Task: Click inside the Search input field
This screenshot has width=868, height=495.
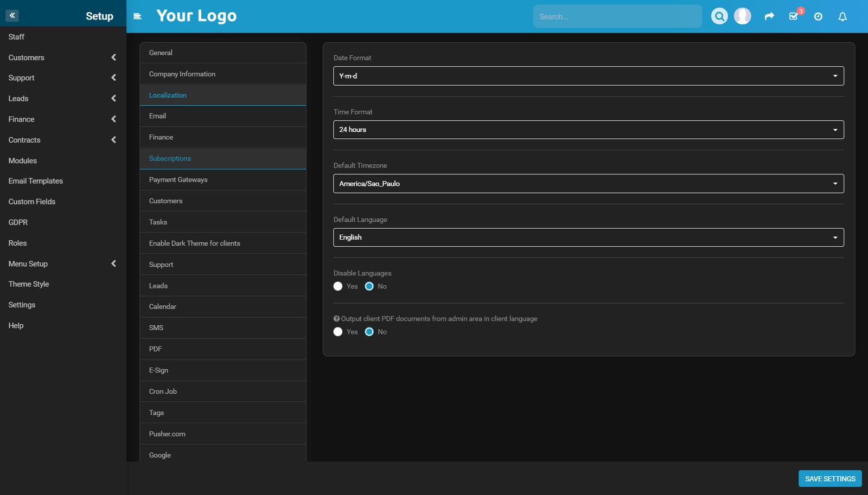Action: [618, 16]
